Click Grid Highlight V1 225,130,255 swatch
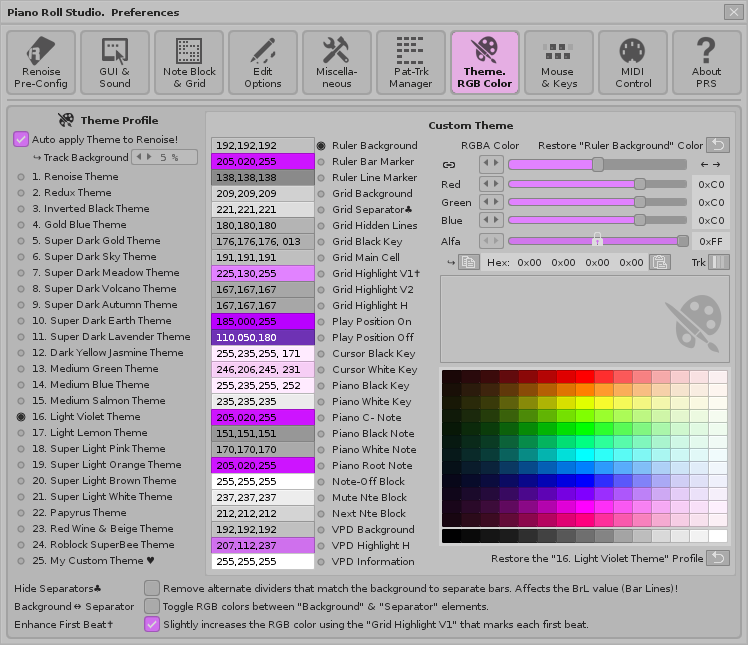This screenshot has height=645, width=748. (x=263, y=273)
